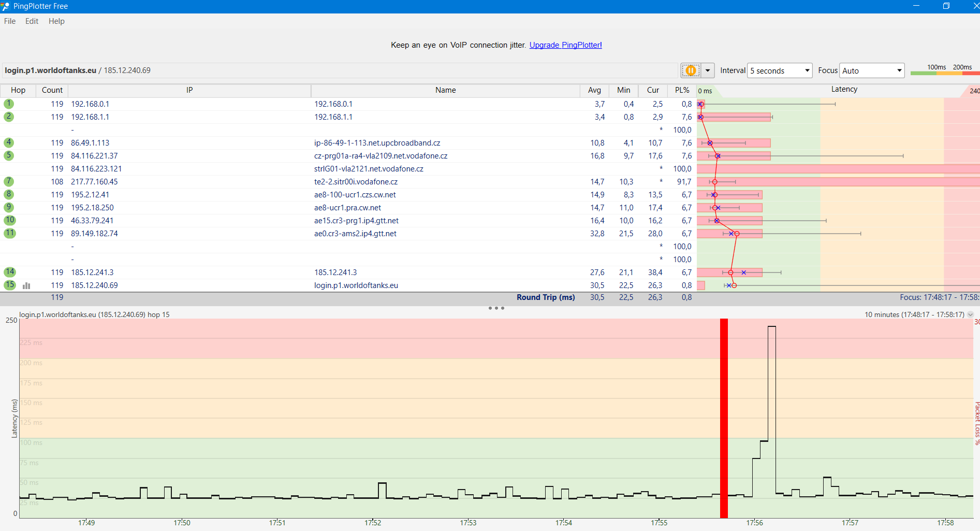Click the three-dot splitter handle above the timeline
980x531 pixels.
click(496, 308)
